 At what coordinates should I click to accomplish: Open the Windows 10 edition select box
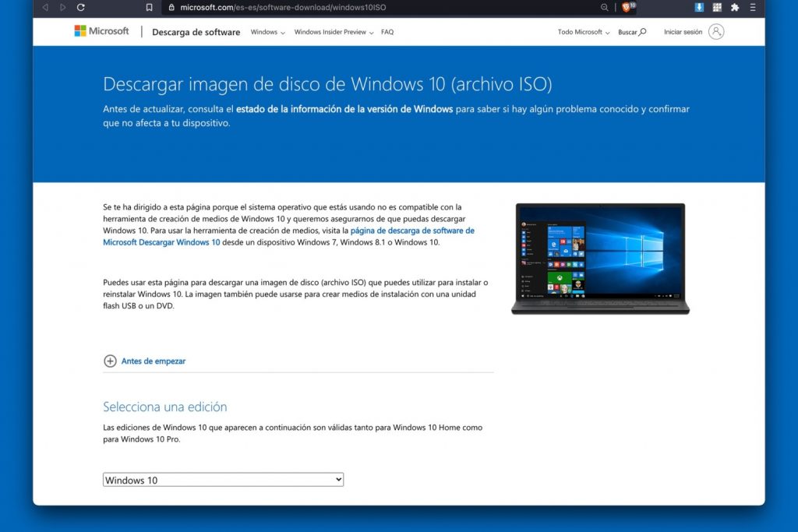click(223, 480)
